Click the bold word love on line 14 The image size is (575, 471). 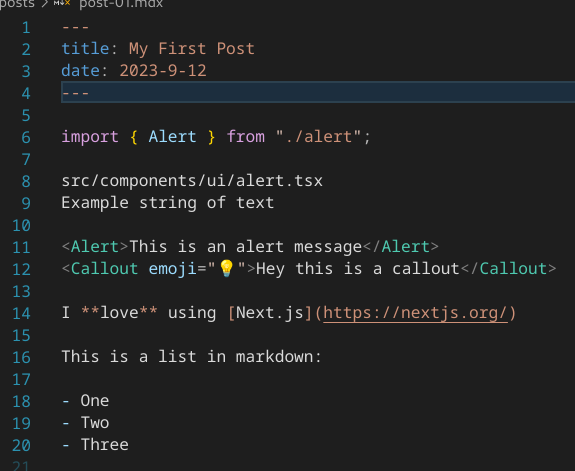point(119,313)
